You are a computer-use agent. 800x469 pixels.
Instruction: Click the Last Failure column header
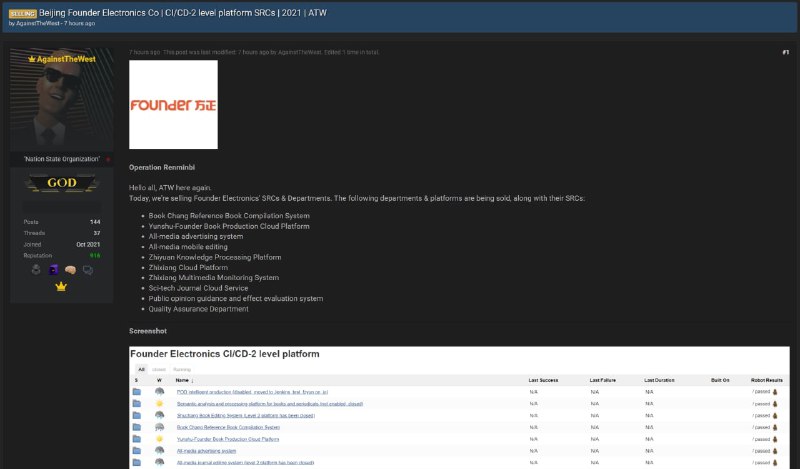[x=603, y=380]
